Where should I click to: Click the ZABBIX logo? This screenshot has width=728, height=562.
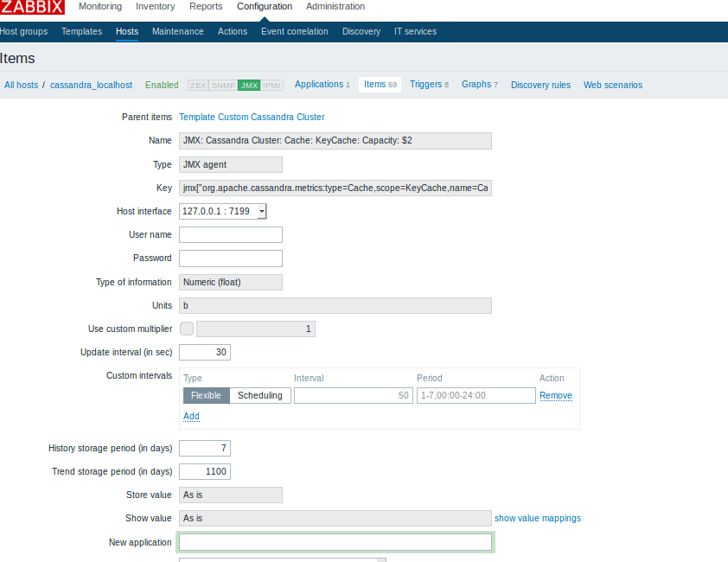click(32, 8)
